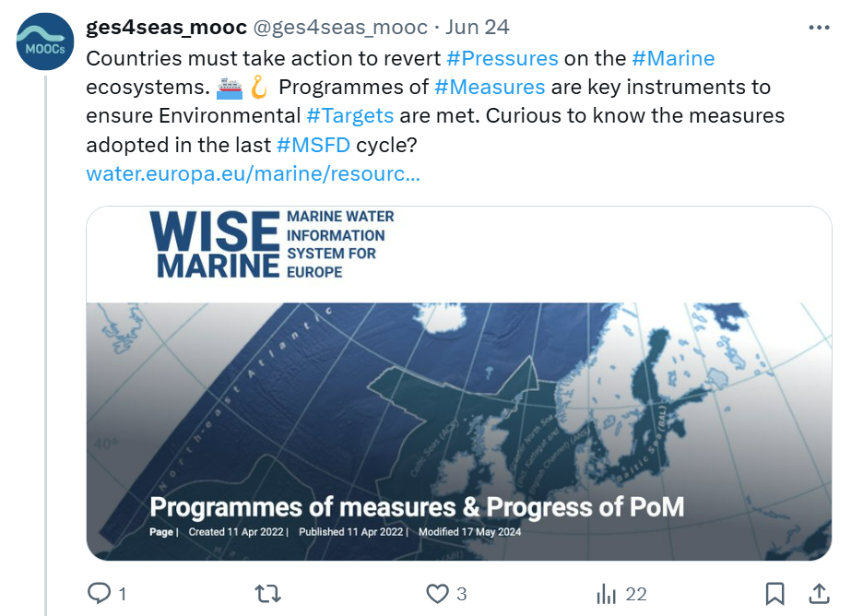Share the tweet via upload icon
Viewport: 851px width, 616px height.
point(818,593)
